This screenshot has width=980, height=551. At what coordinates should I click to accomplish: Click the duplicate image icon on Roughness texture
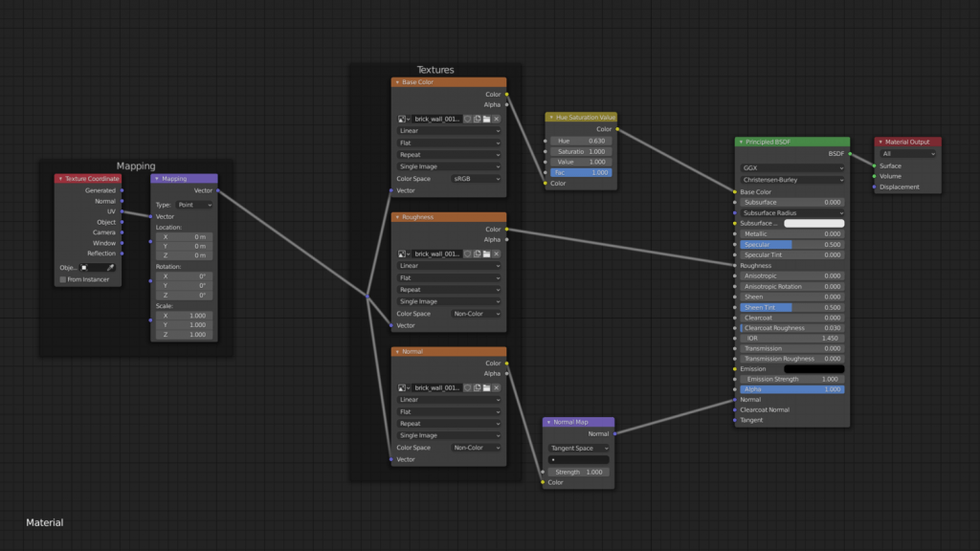477,253
